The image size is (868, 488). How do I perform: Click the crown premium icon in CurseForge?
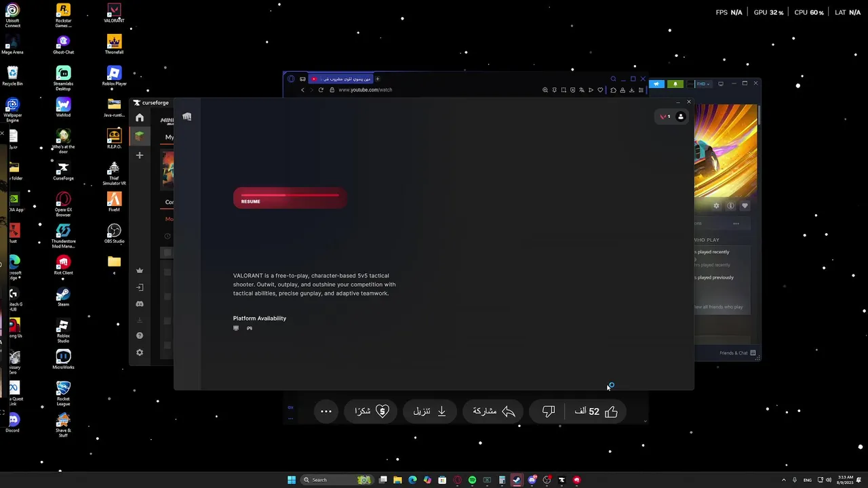point(140,270)
